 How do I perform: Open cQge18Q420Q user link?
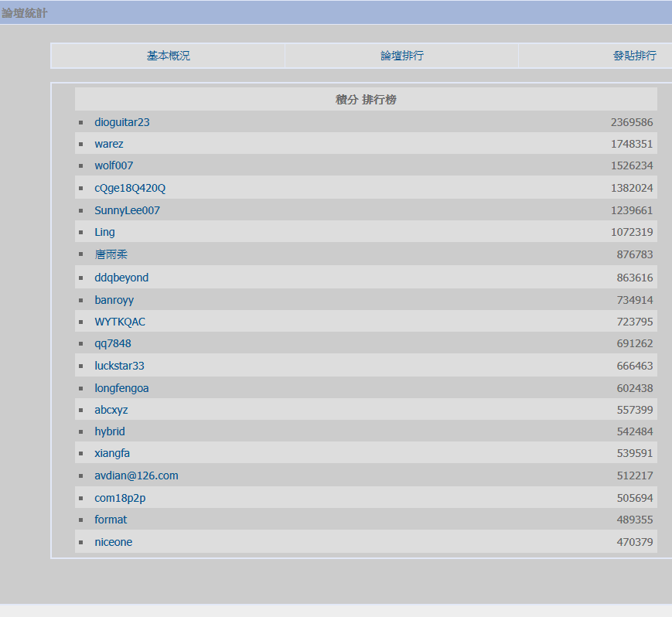(130, 188)
